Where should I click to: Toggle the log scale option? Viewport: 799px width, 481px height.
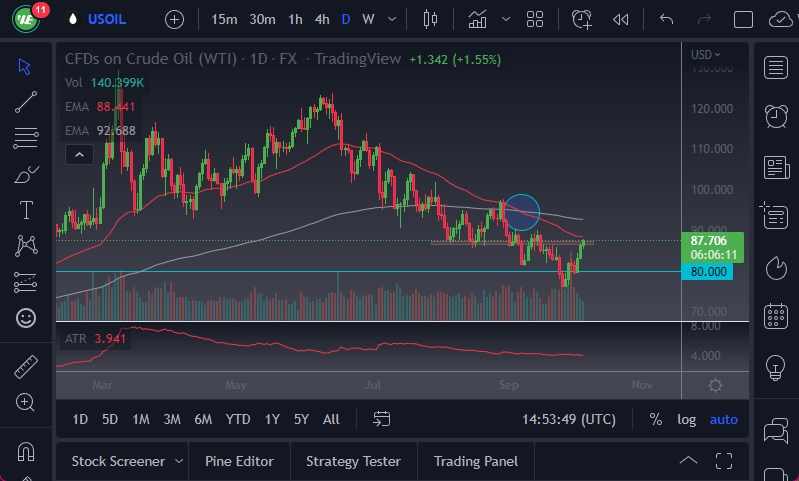pyautogui.click(x=686, y=419)
